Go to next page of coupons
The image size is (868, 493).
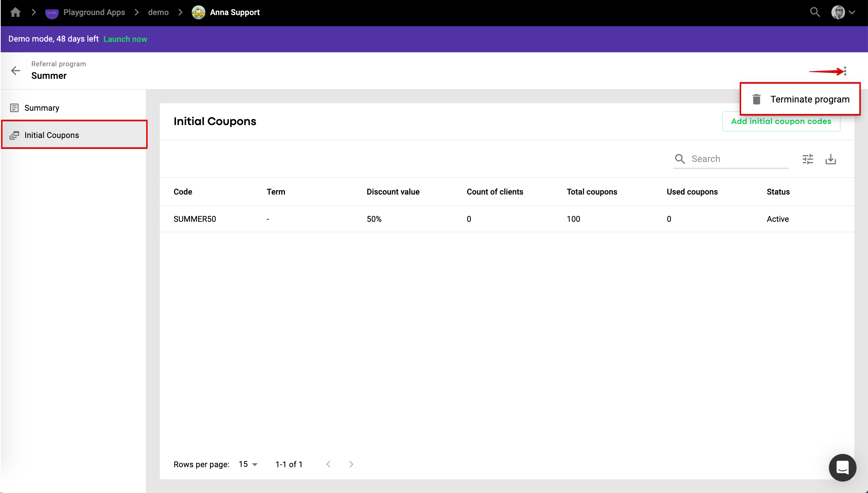pyautogui.click(x=351, y=464)
